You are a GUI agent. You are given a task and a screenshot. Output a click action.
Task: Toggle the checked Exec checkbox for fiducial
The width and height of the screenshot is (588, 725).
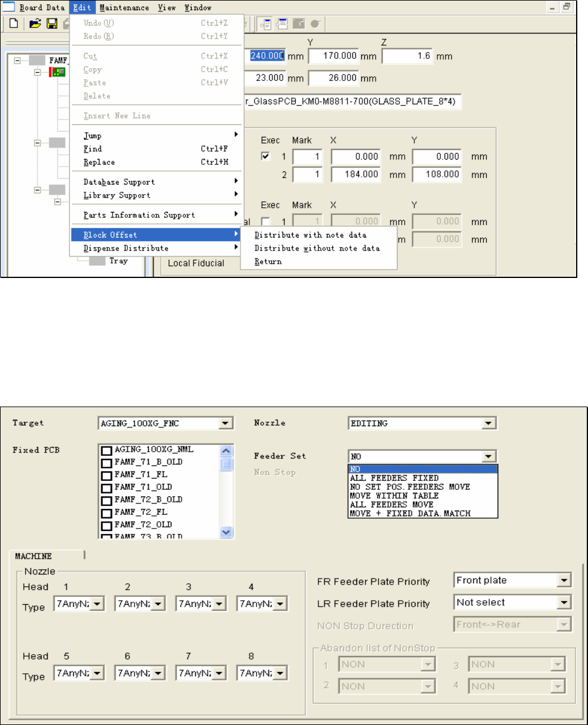point(266,157)
